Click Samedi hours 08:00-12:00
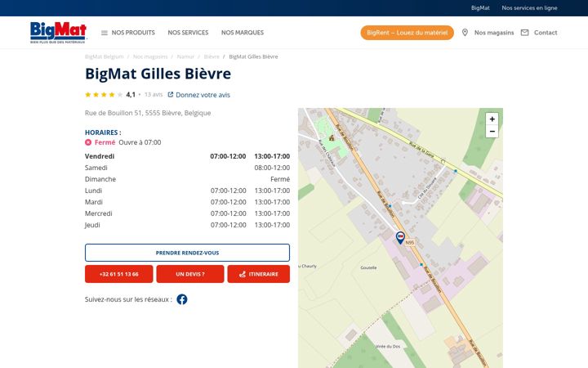The height and width of the screenshot is (368, 588). 272,168
